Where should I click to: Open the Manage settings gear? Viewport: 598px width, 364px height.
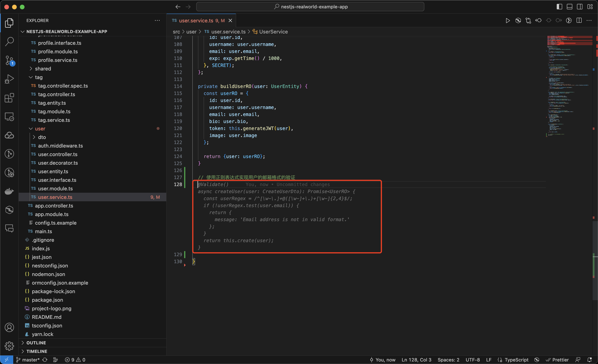point(9,346)
